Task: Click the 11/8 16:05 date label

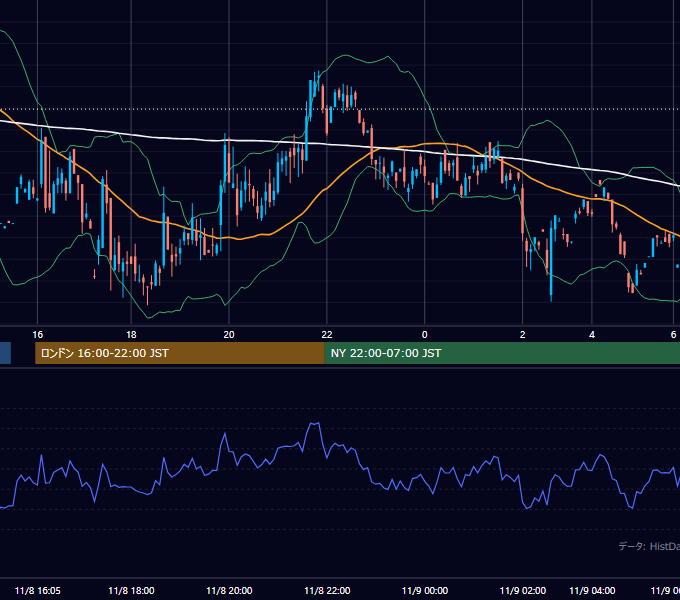Action: [38, 590]
